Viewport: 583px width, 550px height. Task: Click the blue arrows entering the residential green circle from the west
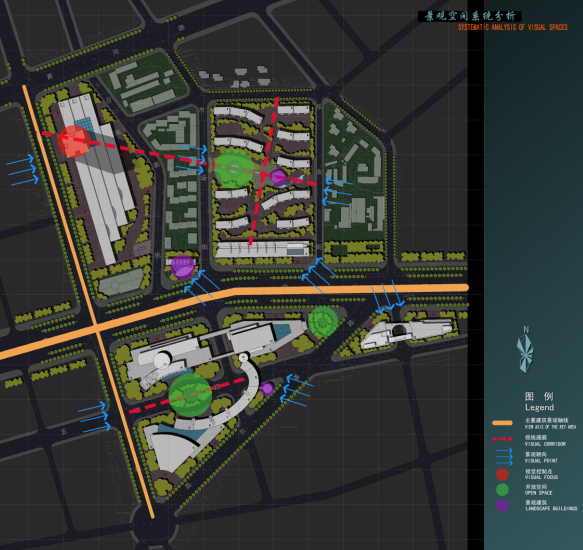[191, 160]
